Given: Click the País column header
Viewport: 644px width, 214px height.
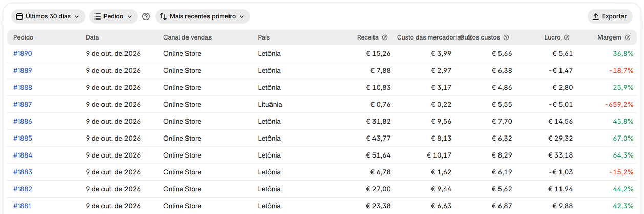Looking at the screenshot, I should coord(264,37).
